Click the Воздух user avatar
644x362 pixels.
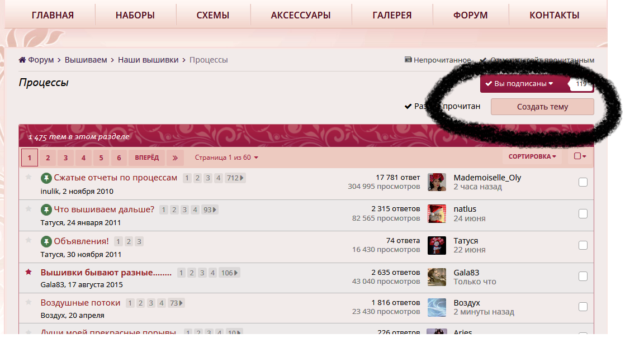tap(437, 307)
